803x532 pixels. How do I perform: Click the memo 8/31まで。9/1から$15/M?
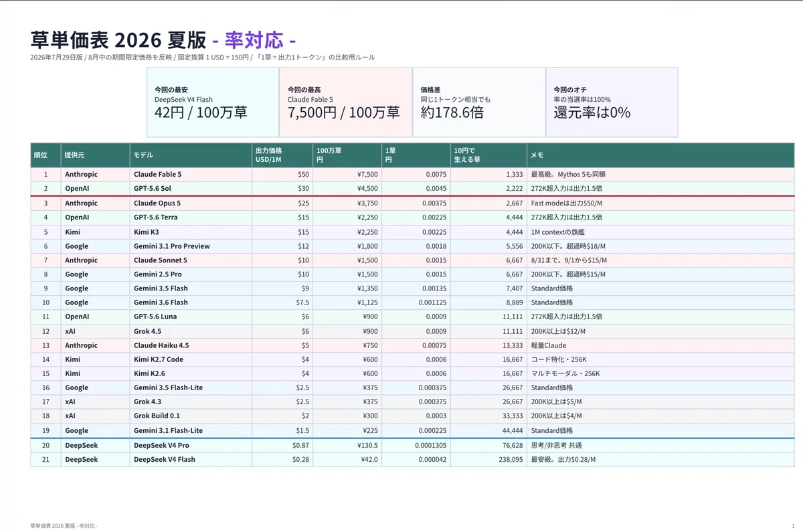[x=569, y=260]
